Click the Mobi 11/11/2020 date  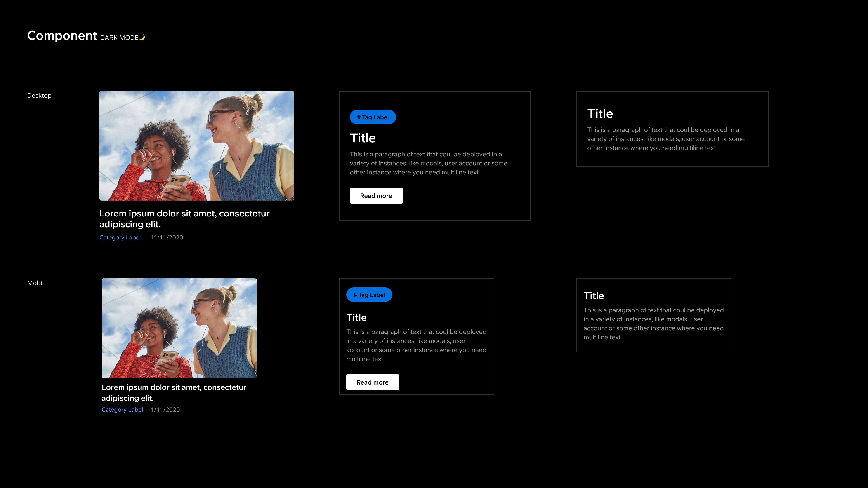(x=163, y=410)
